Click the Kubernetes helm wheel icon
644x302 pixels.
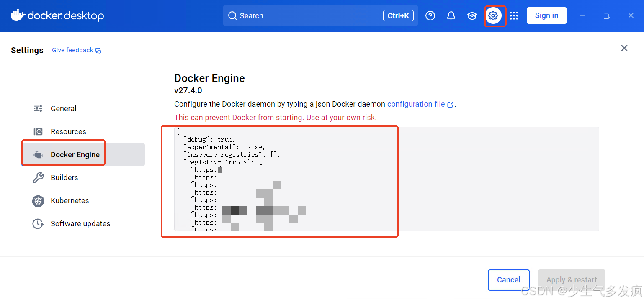pyautogui.click(x=38, y=201)
